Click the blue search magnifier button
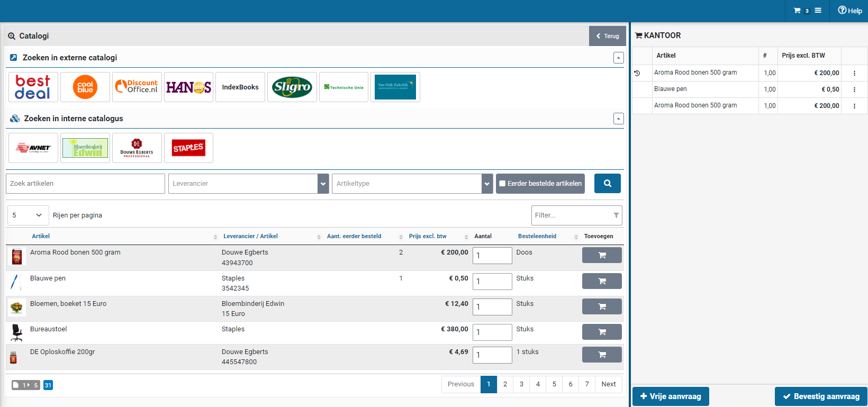 607,184
